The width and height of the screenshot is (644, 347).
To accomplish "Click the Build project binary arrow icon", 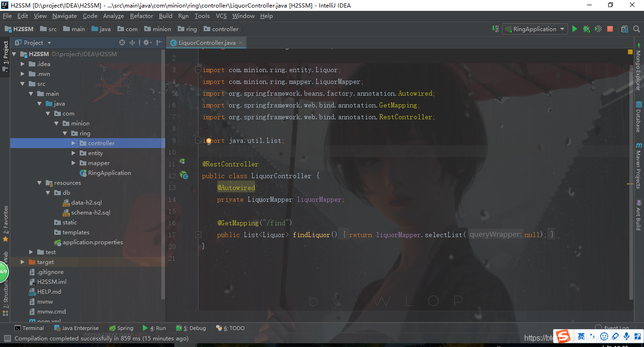I will click(495, 29).
